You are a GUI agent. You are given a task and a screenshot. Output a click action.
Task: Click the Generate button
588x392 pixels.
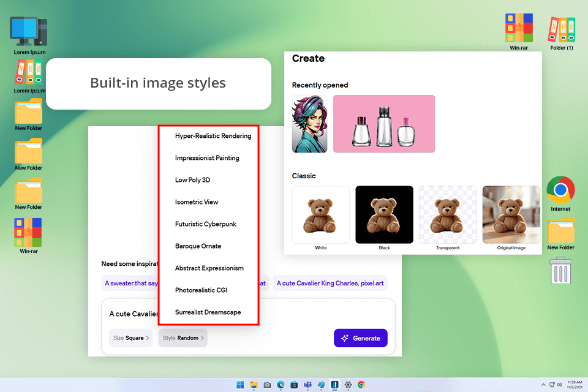tap(360, 338)
